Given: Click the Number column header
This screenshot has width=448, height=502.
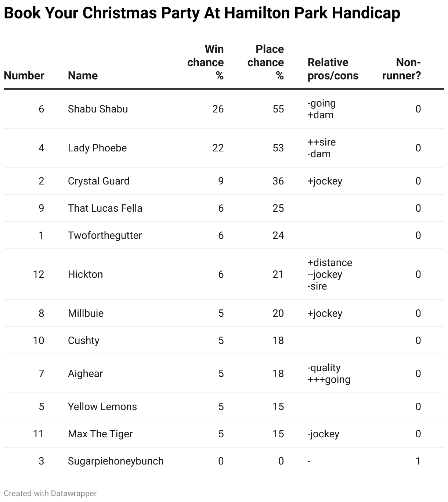Looking at the screenshot, I should [24, 76].
